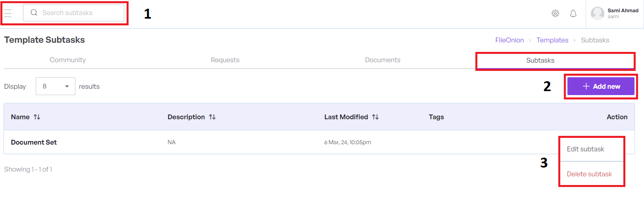Open the Documents tab
This screenshot has width=644, height=206.
(x=383, y=60)
